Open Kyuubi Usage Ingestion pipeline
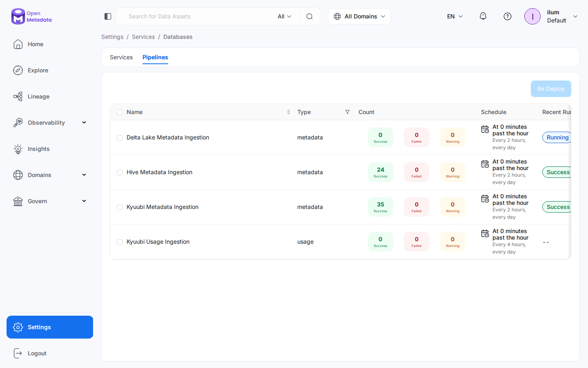Screen dimensions: 588x368 point(158,242)
